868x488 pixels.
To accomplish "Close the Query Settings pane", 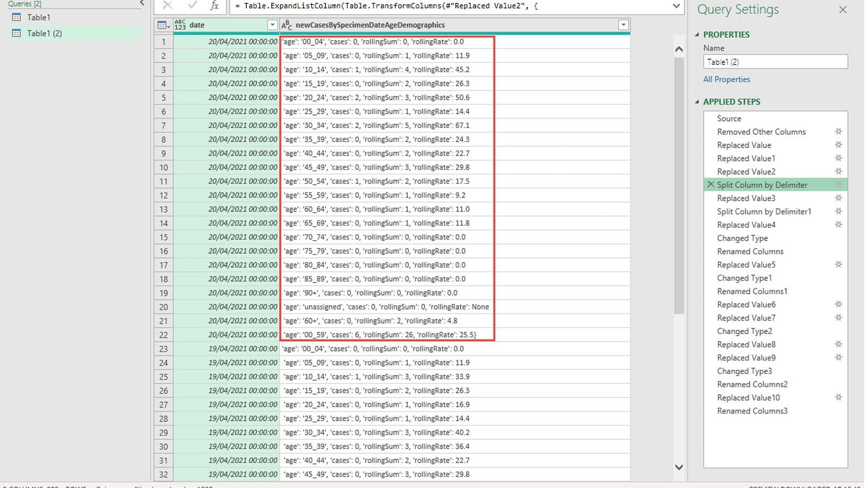I will click(x=843, y=10).
